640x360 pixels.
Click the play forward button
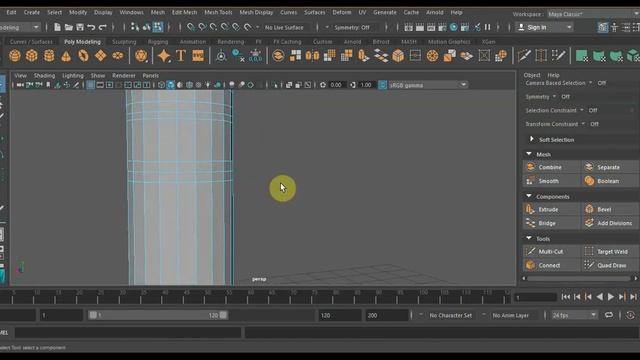611,297
